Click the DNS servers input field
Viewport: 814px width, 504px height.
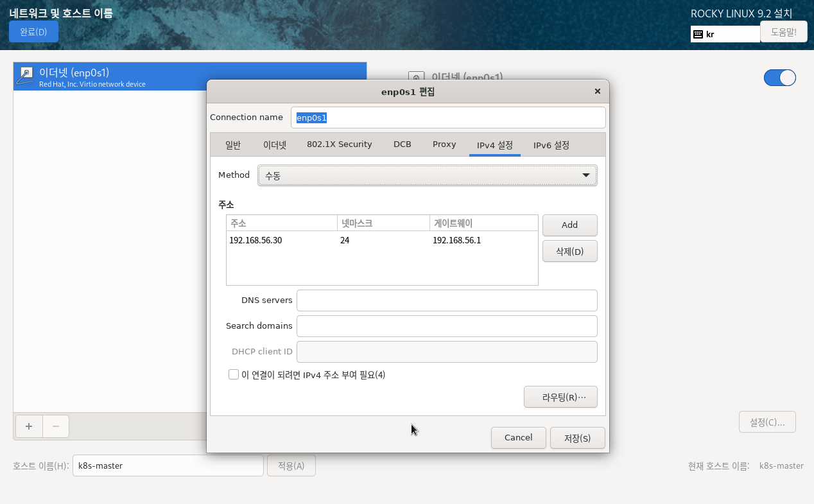click(x=447, y=300)
